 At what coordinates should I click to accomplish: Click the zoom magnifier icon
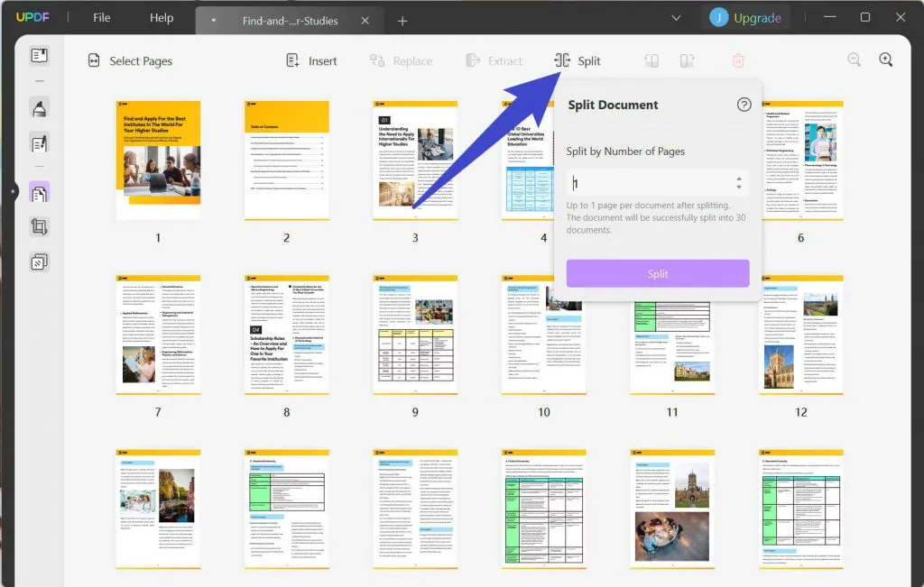885,59
